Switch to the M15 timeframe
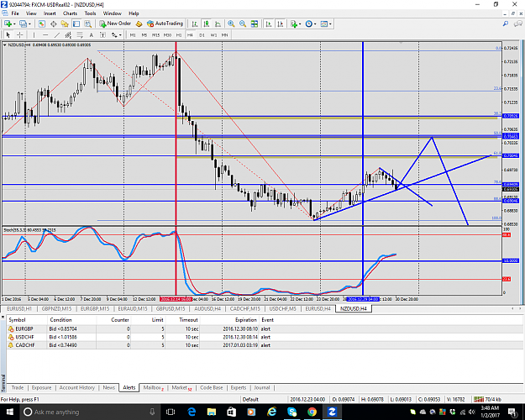This screenshot has height=420, width=525. (x=155, y=34)
